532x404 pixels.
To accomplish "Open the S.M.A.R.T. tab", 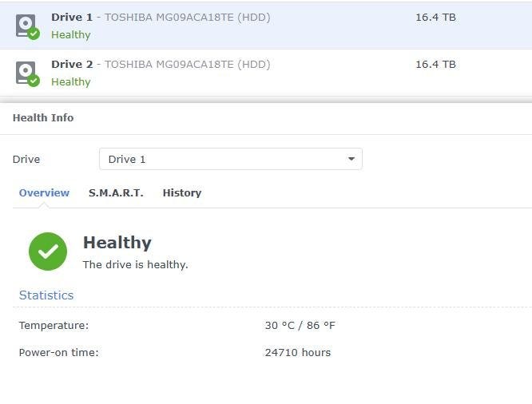I will pos(116,192).
